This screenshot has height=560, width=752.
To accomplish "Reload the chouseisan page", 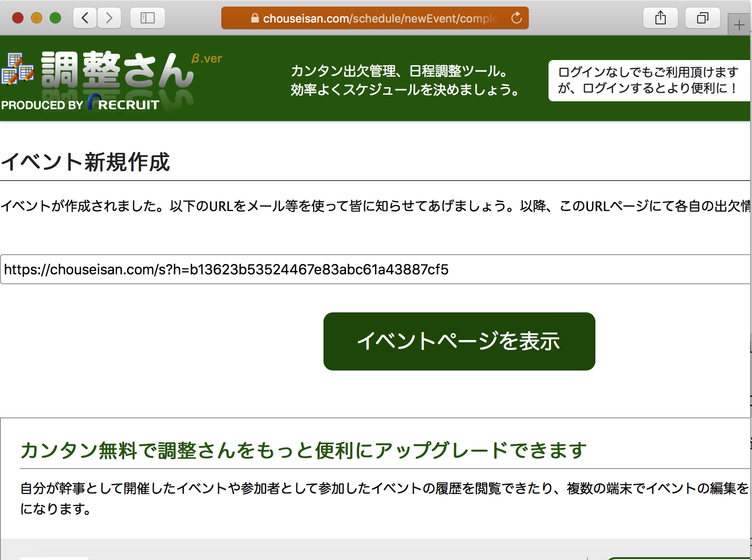I will pyautogui.click(x=516, y=18).
